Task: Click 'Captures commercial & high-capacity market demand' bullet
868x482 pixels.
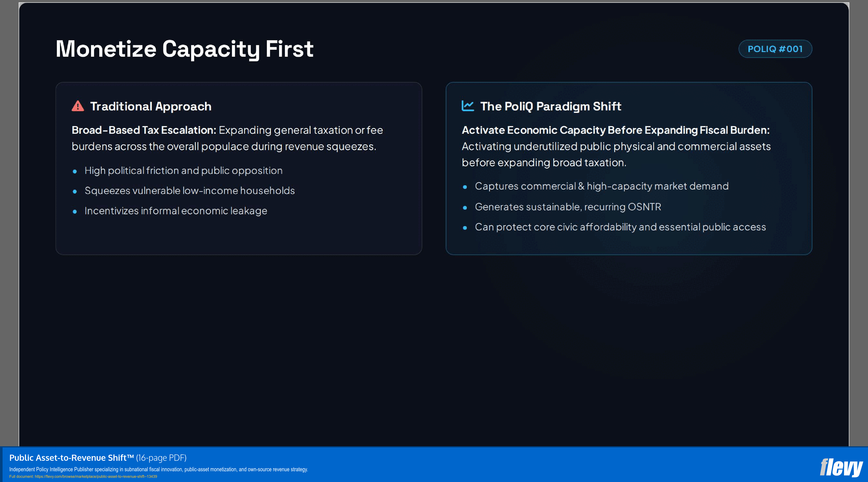Action: (x=602, y=186)
